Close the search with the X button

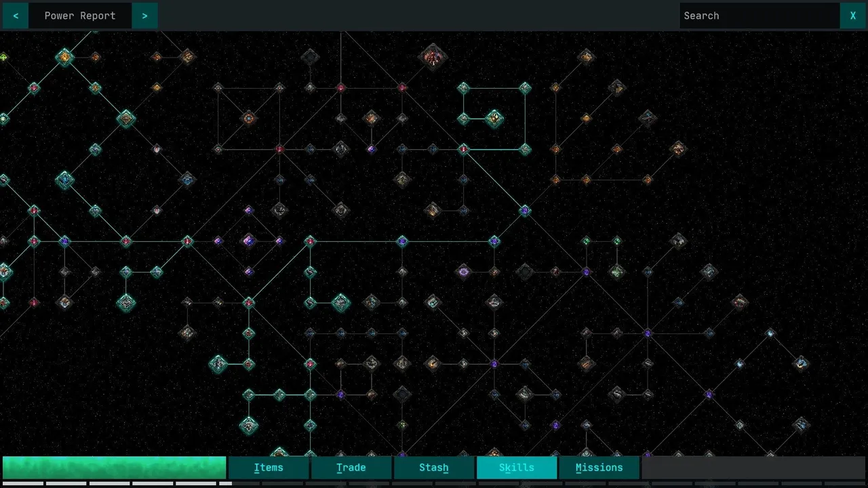point(853,16)
